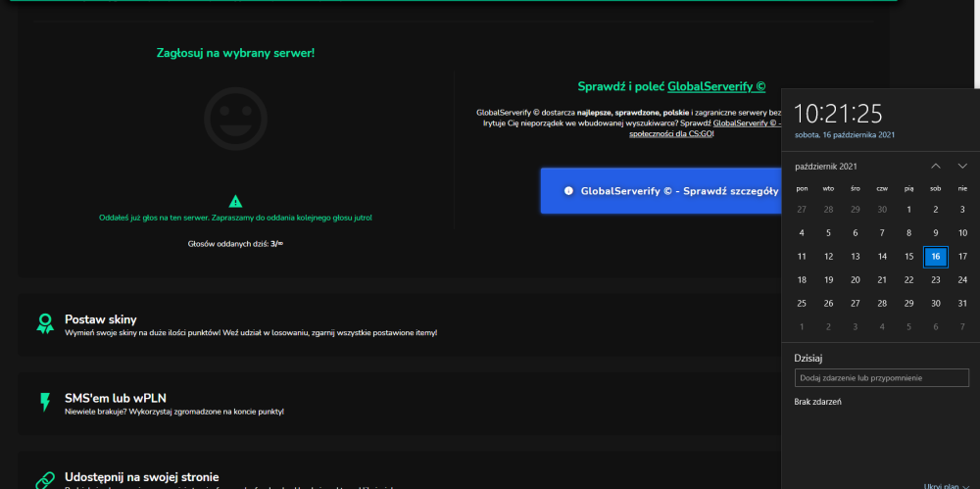The width and height of the screenshot is (980, 489).
Task: Select October 23 in the calendar
Action: click(936, 280)
